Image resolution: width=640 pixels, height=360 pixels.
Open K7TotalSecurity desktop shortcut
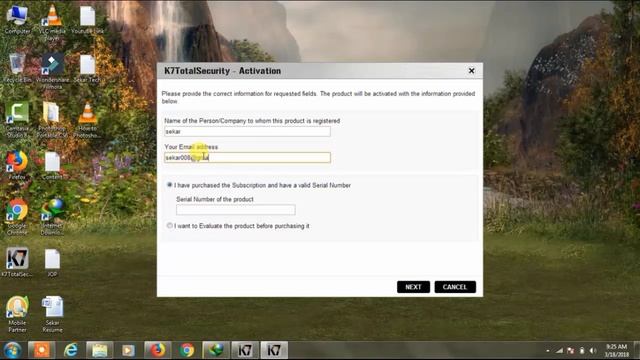tap(17, 262)
